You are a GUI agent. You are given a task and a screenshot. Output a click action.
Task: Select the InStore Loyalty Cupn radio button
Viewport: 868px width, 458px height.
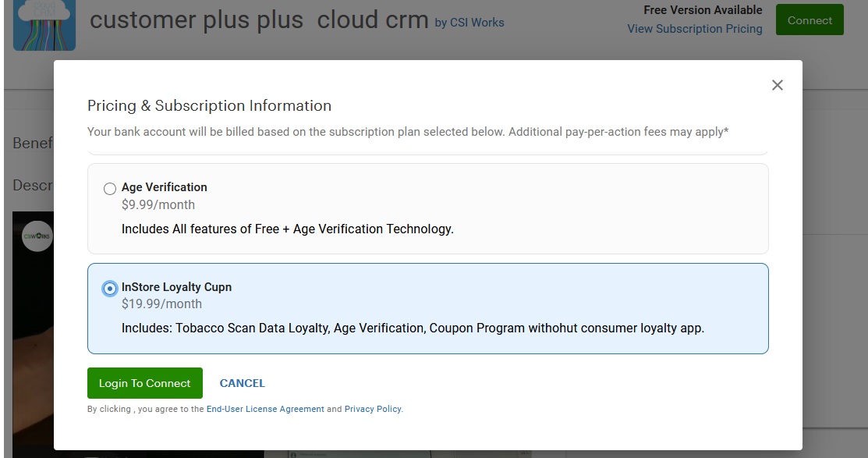coord(110,289)
